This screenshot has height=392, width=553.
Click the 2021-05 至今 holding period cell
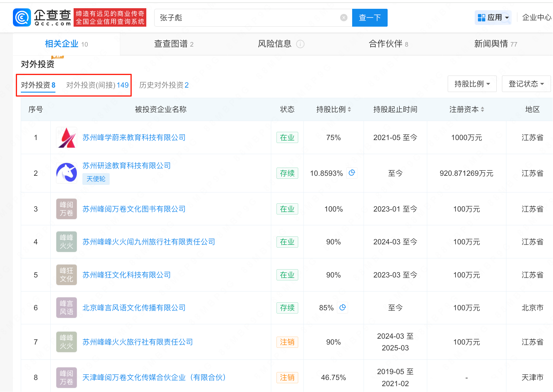click(395, 137)
